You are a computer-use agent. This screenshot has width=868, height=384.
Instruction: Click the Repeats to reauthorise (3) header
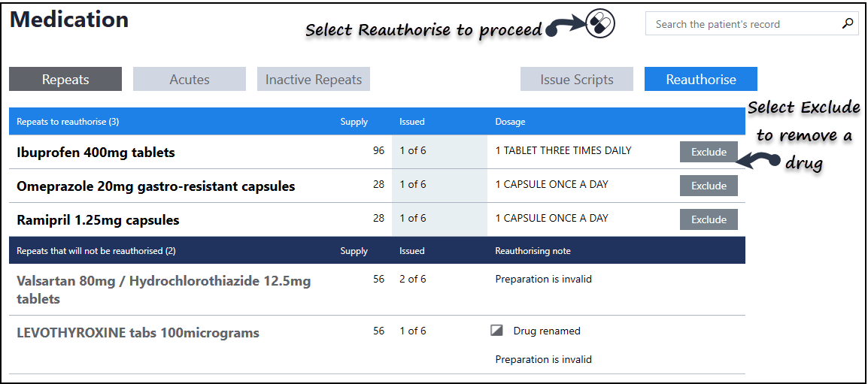[68, 122]
